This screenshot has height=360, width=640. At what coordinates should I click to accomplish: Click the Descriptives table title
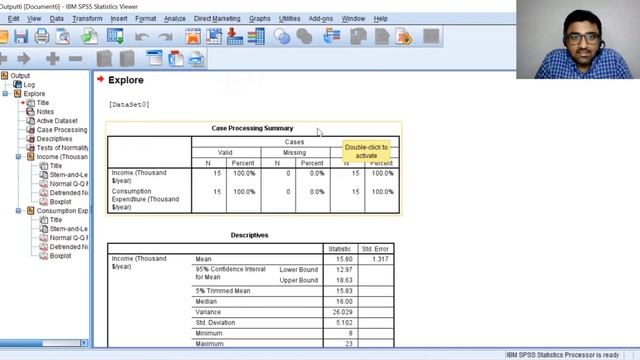tap(249, 235)
